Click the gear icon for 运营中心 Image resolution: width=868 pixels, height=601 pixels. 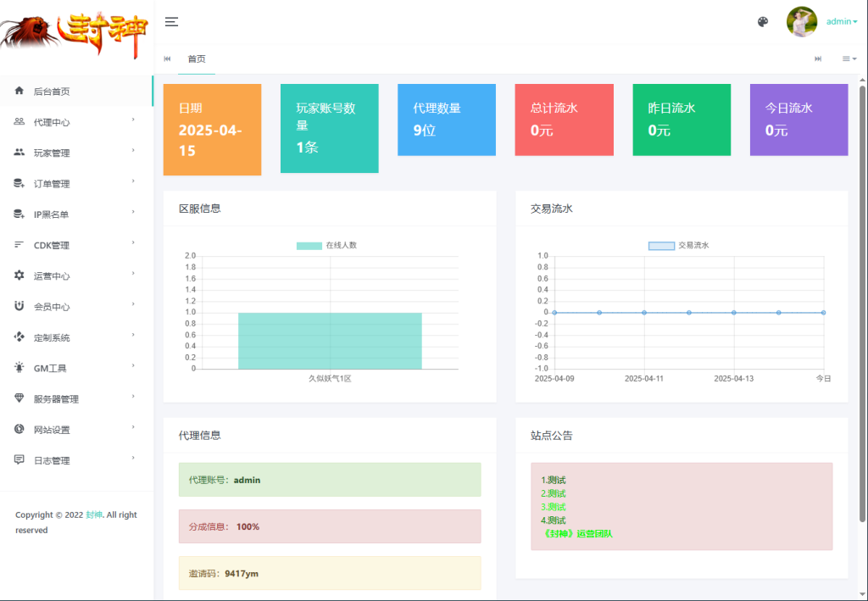(x=19, y=275)
